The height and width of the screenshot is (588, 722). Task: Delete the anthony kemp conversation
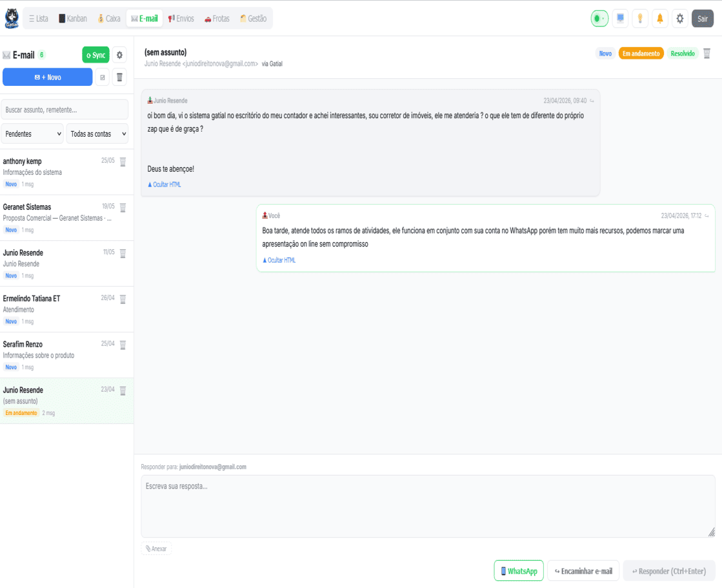(123, 161)
